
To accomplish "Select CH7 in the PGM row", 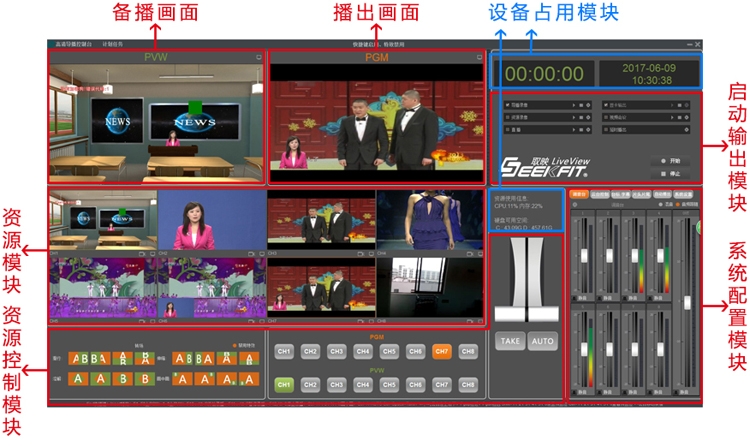I will tap(442, 352).
